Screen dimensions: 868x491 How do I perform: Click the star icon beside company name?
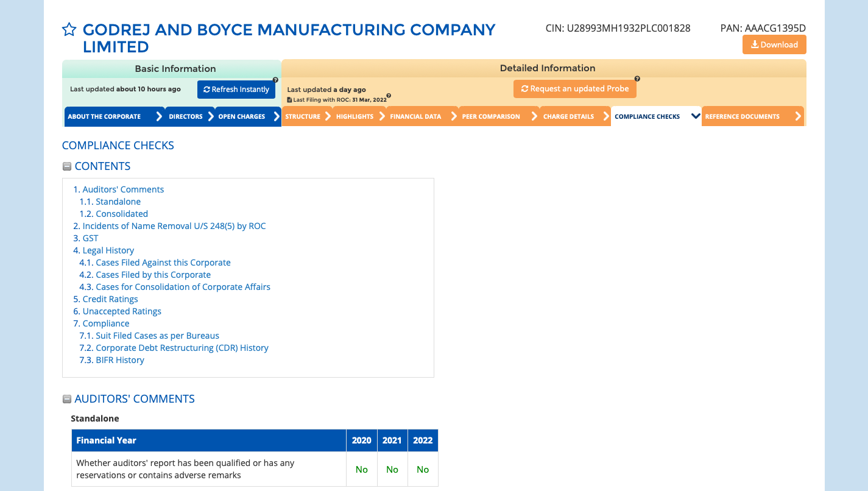(x=69, y=30)
